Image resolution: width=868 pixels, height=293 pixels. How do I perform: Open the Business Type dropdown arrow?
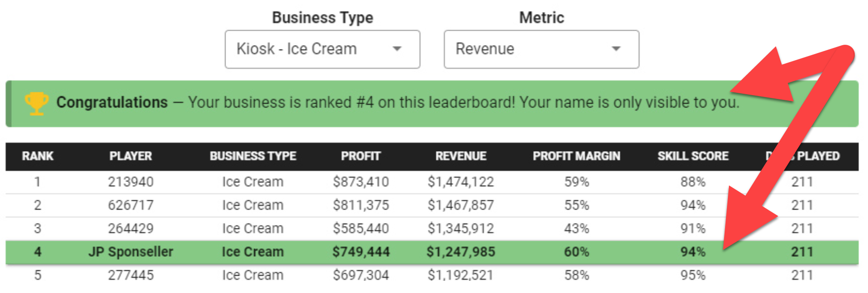397,49
